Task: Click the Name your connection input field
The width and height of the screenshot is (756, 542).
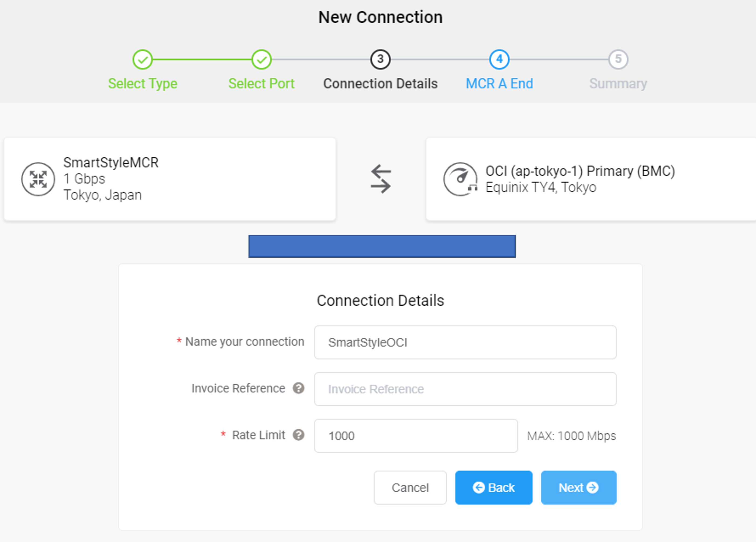Action: tap(465, 342)
